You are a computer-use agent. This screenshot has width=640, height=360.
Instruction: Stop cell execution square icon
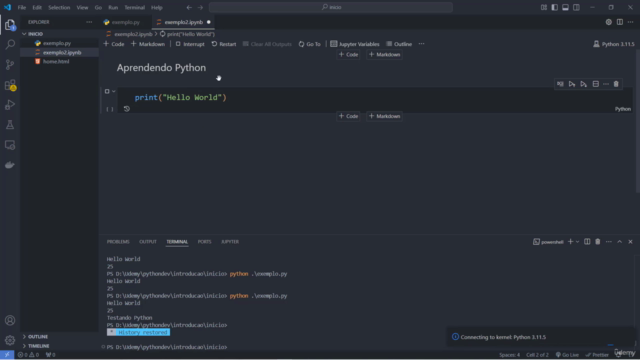click(x=107, y=91)
